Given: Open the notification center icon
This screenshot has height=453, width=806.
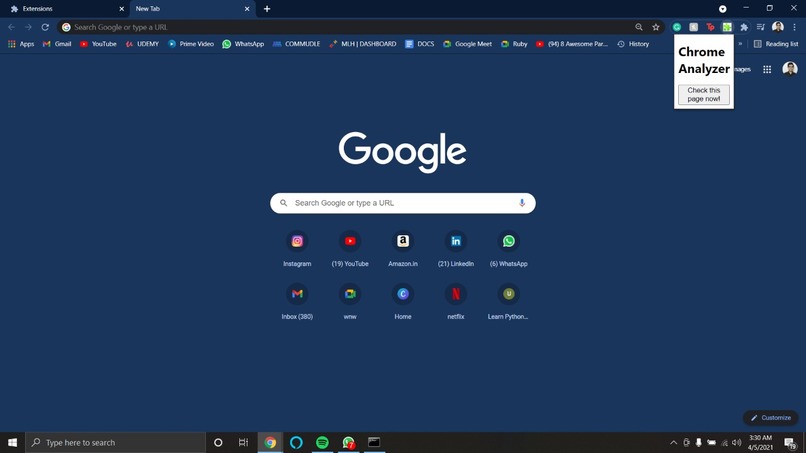Looking at the screenshot, I should 790,442.
